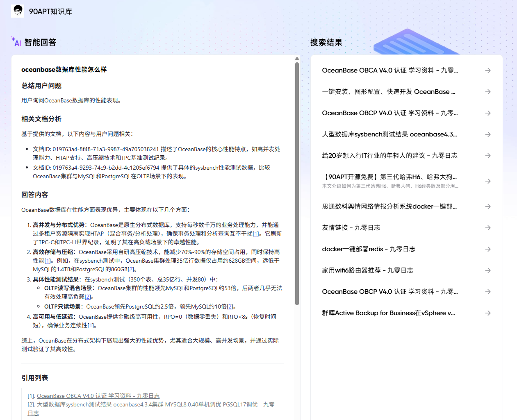
Task: Open search result OceanBase OBCA V4.0 认证 学习资料
Action: (390, 70)
